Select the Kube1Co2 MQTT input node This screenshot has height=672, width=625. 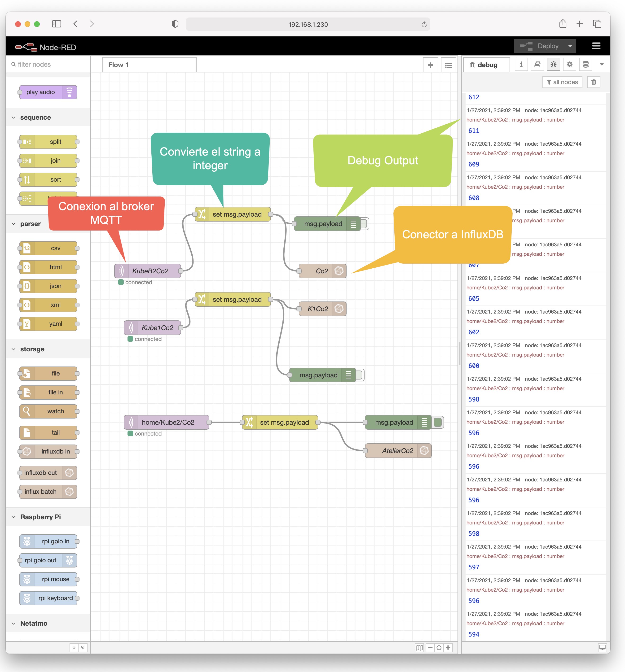point(152,328)
